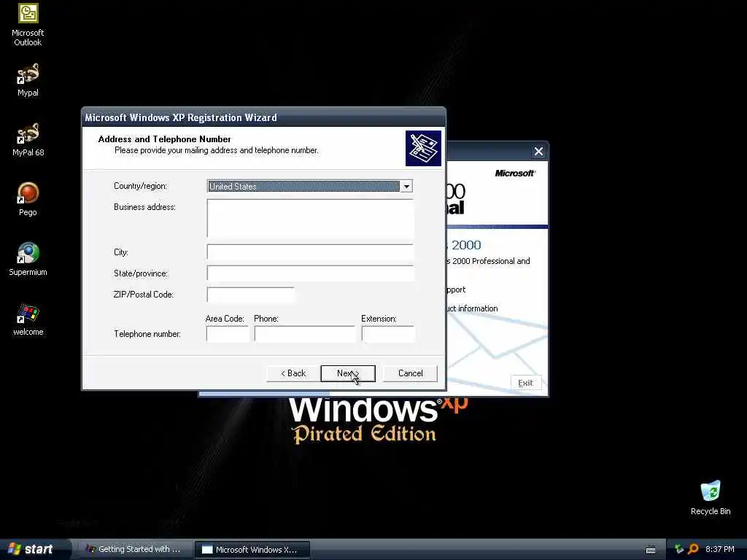
Task: Click the ZIP/Postal Code field
Action: (251, 295)
